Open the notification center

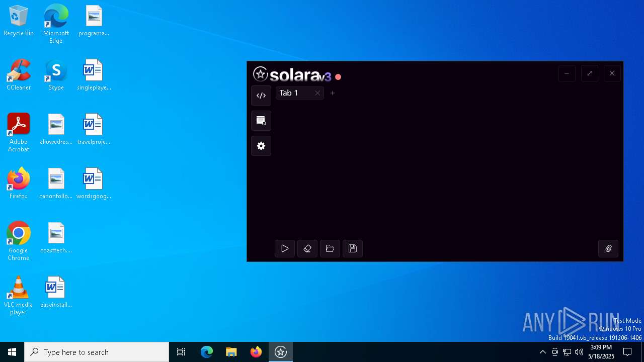[x=627, y=352]
